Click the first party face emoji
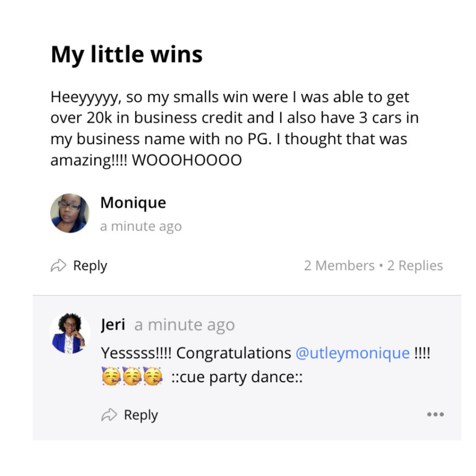 [x=111, y=377]
